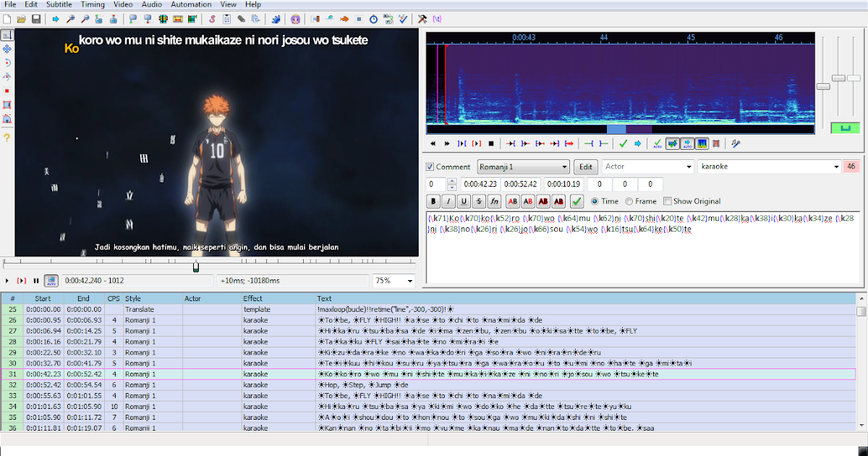Viewport: 868px width, 456px height.
Task: Open the File menu
Action: tap(10, 4)
